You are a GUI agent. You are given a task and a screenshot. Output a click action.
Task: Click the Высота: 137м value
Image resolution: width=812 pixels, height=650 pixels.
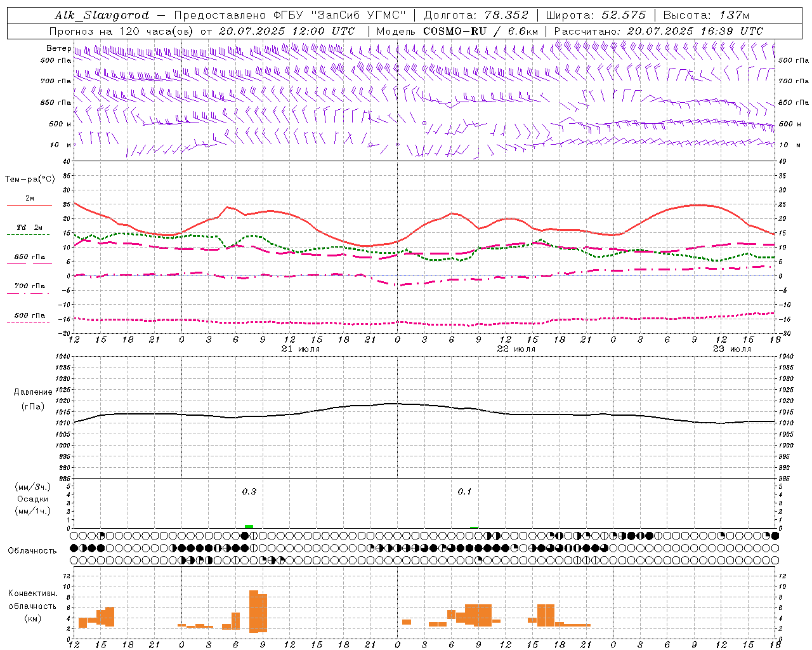pyautogui.click(x=706, y=15)
